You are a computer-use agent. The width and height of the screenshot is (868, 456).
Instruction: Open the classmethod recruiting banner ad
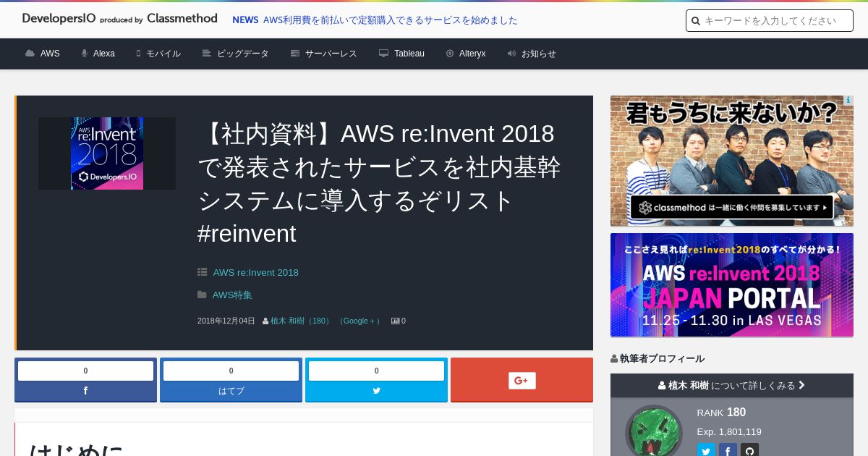click(x=732, y=161)
